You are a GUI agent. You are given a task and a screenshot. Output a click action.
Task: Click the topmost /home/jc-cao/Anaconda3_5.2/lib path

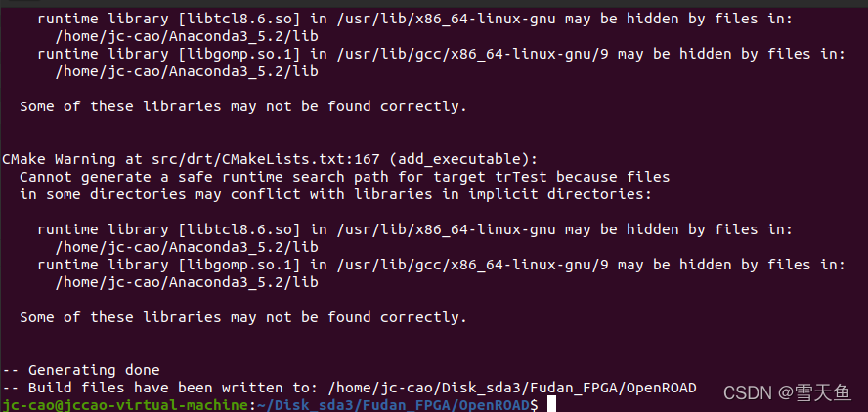pos(187,36)
